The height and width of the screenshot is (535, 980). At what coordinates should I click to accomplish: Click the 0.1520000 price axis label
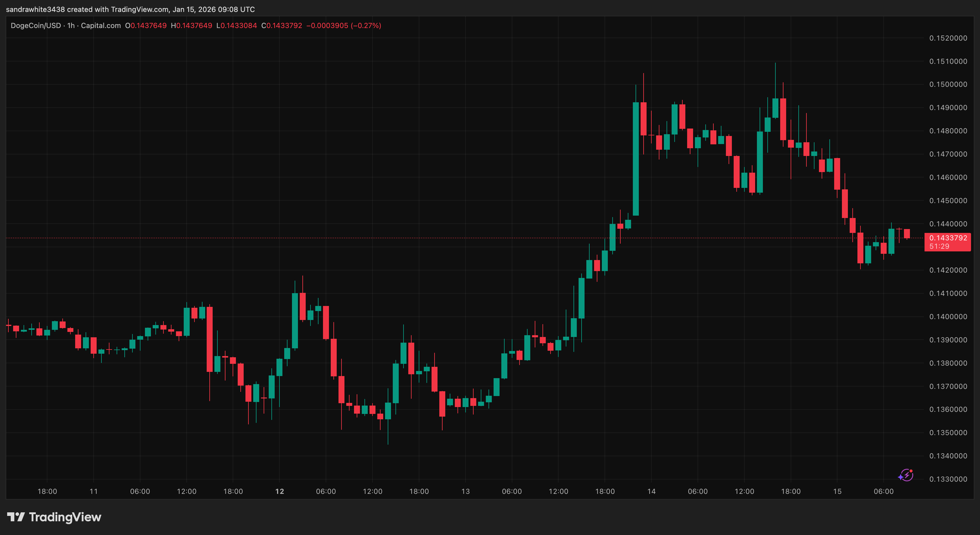pyautogui.click(x=948, y=38)
